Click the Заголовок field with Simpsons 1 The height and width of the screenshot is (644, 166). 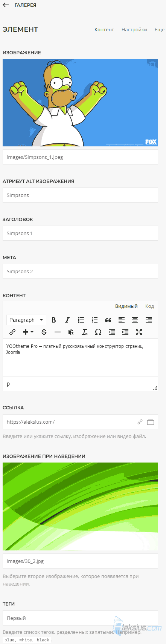point(80,234)
